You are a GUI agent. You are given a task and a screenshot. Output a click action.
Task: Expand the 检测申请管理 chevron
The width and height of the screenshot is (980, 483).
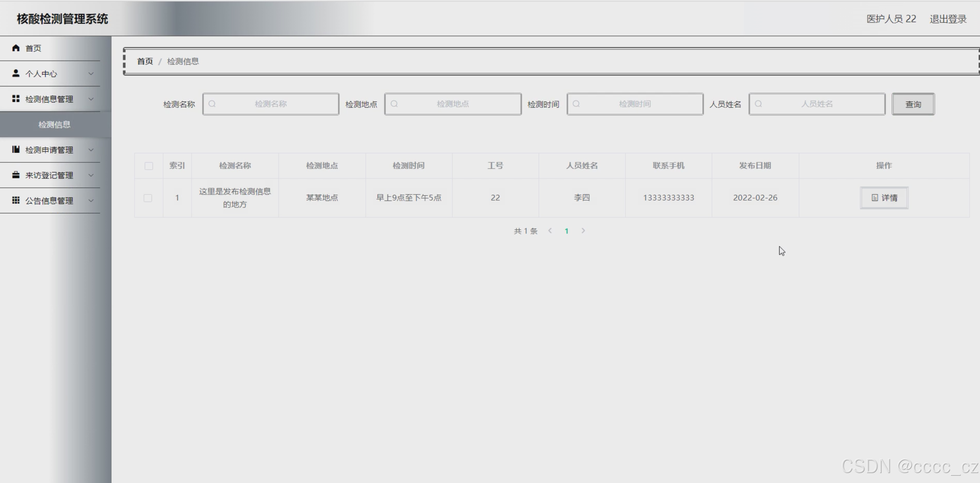91,150
